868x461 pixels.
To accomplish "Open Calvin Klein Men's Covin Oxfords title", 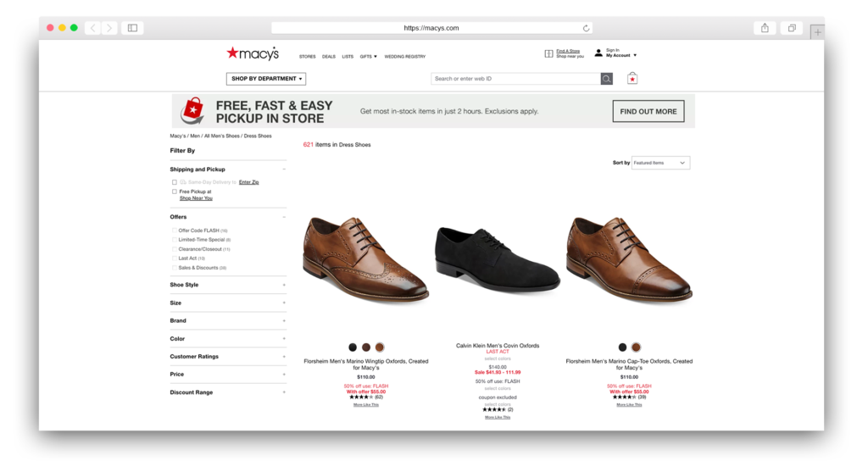I will pyautogui.click(x=498, y=346).
